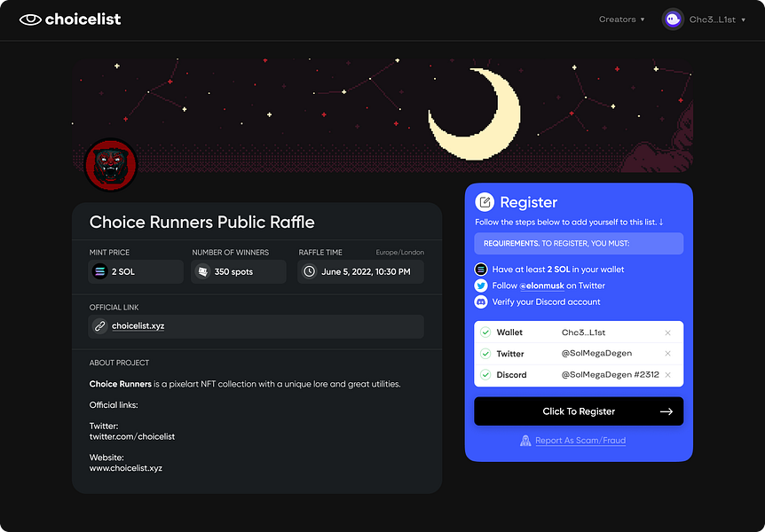
Task: Click the Discord requirement icon
Action: pos(480,301)
